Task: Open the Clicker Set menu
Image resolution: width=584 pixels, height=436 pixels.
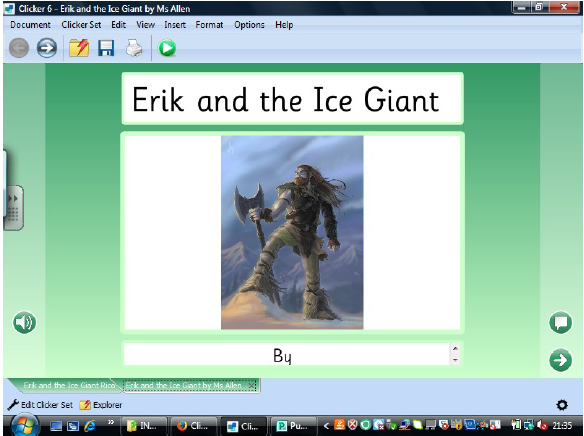Action: 81,25
